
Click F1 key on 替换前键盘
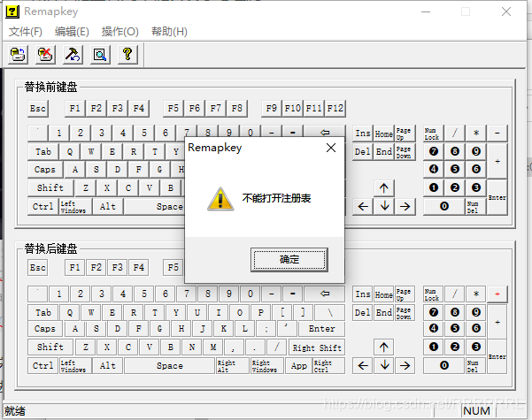coord(75,109)
